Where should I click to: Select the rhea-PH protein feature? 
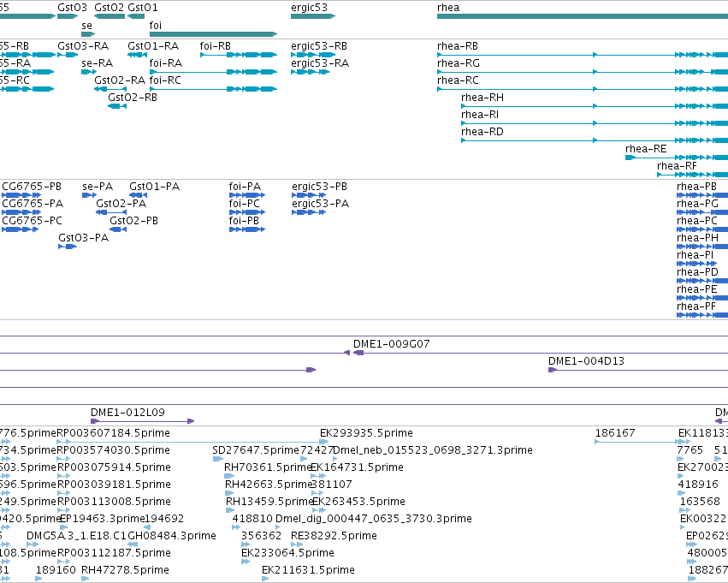coord(702,247)
